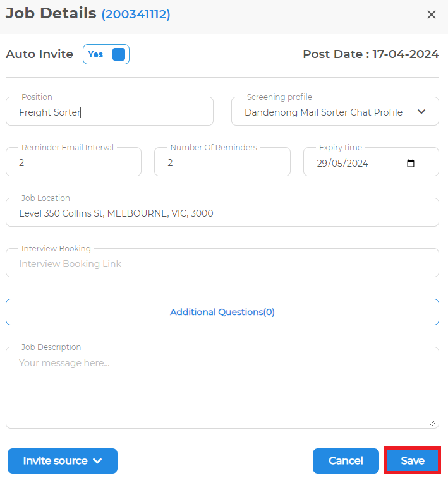The width and height of the screenshot is (448, 478).
Task: Open the Expiry time calendar picker
Action: (411, 164)
